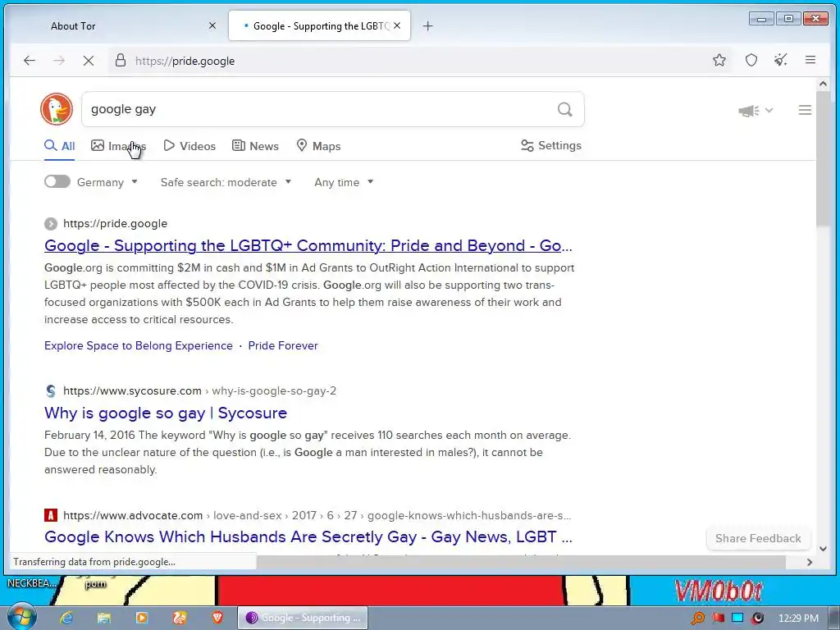Switch to the Maps search tab
This screenshot has width=840, height=630.
tap(318, 146)
